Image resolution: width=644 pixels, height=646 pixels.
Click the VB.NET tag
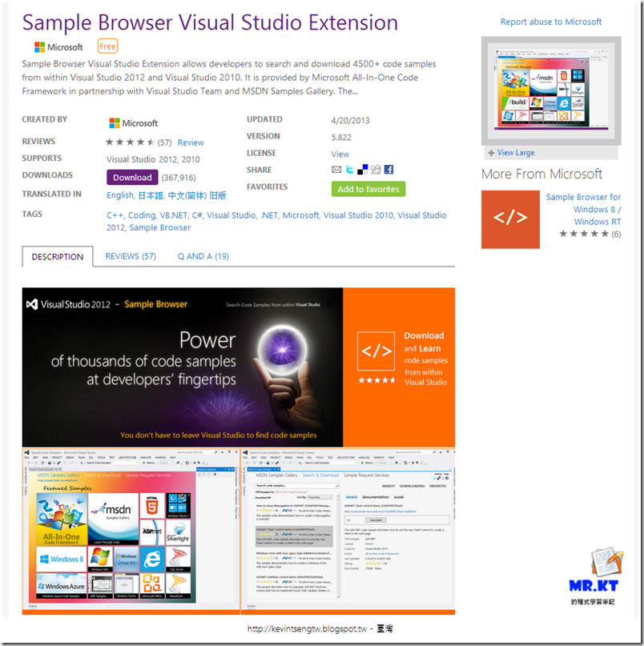(x=174, y=215)
